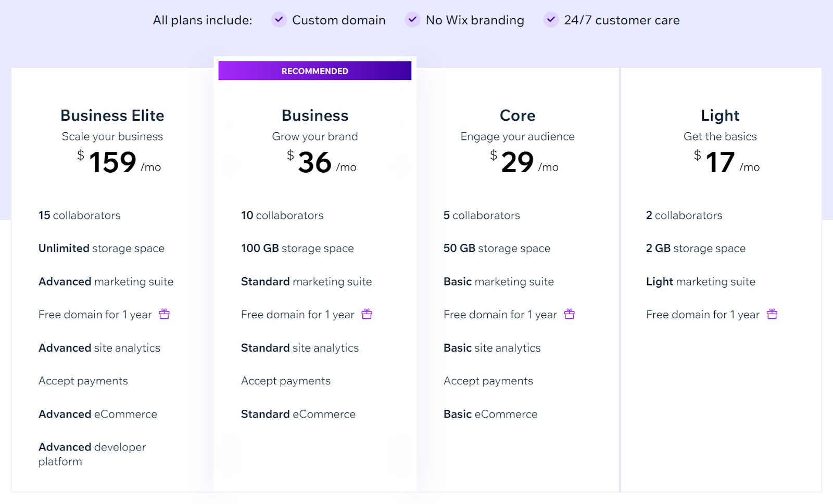833x504 pixels.
Task: Click the purple RECOMMENDED banner
Action: [x=315, y=71]
